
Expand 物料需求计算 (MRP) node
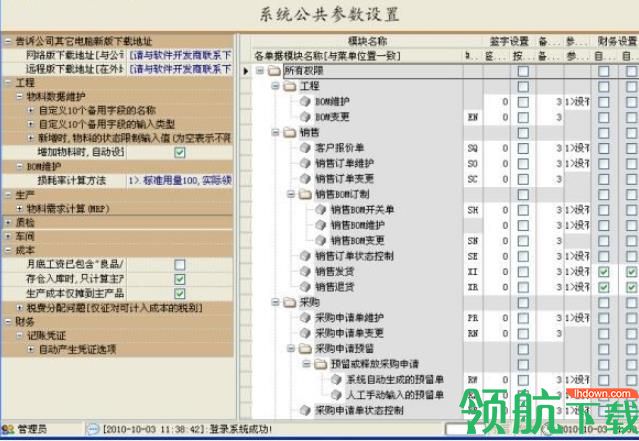tap(19, 209)
